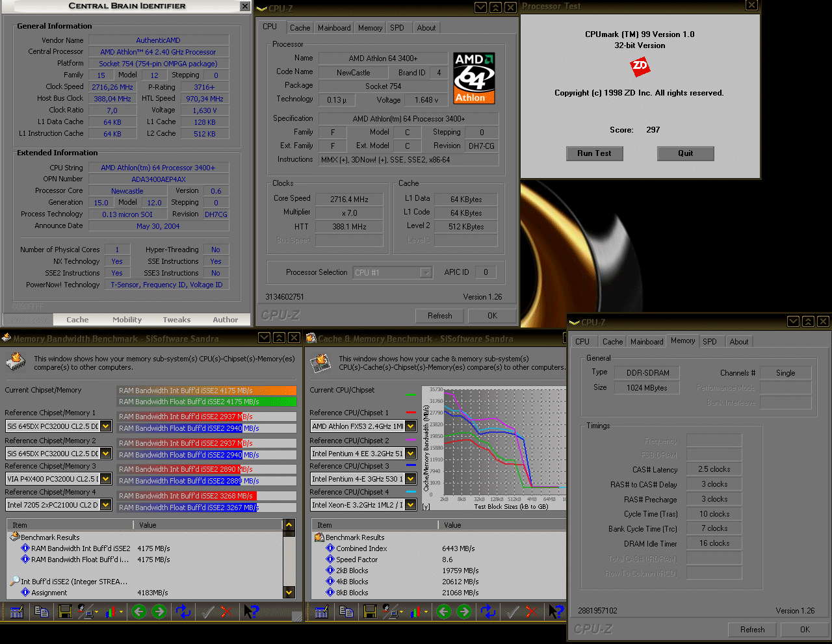
Task: Copy results in Cache & Memory Benchmark toolbar
Action: [x=346, y=612]
